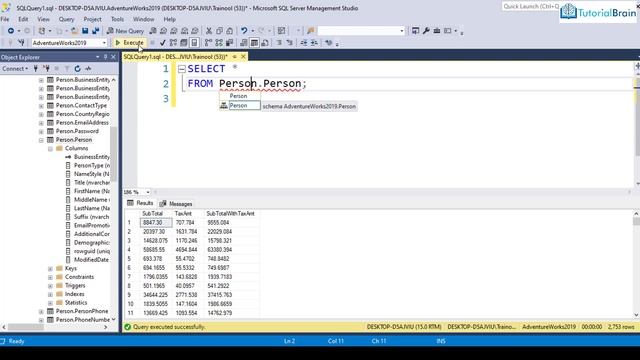Click Uncomment selected lines icon

[x=290, y=42]
